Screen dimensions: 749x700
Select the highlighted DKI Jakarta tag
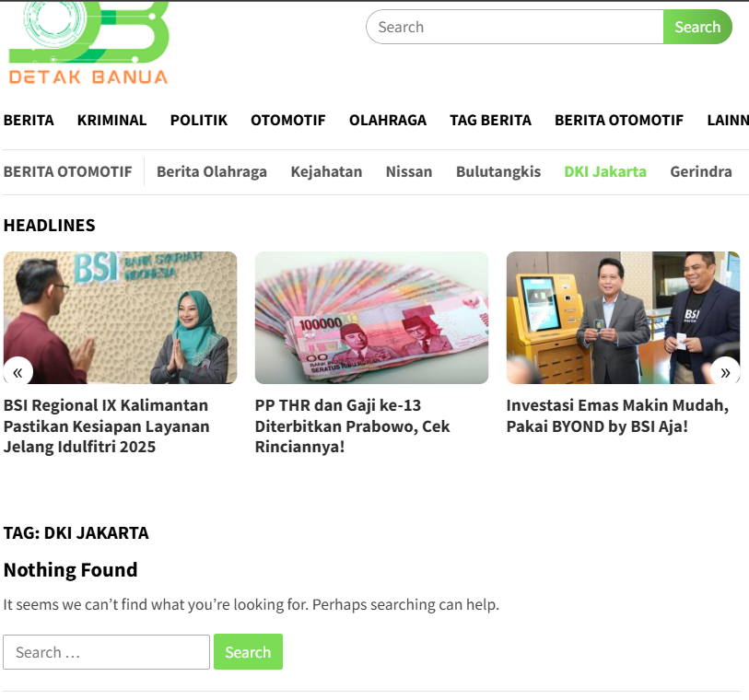point(605,171)
